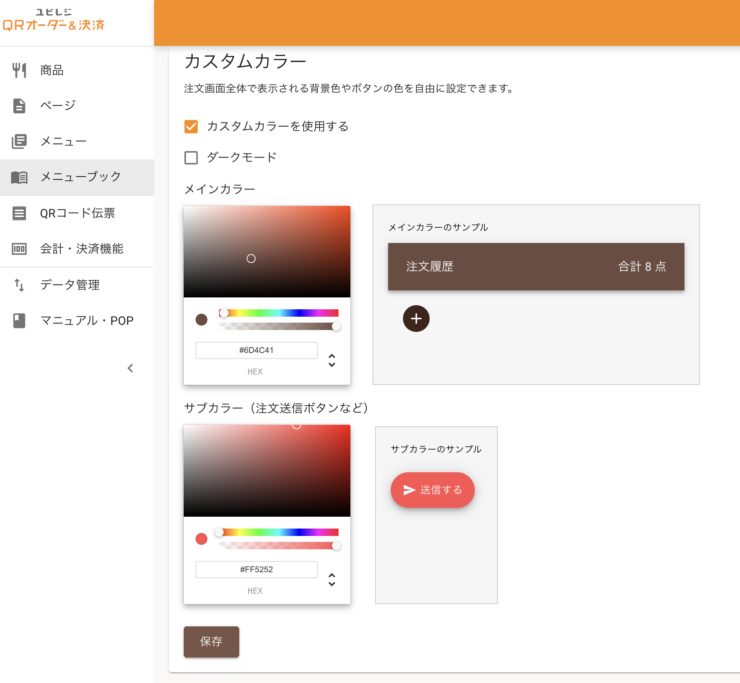Screen dimensions: 740x683
Task: Click the サブカラー（注文送信ボタンなど） label
Action: 276,408
